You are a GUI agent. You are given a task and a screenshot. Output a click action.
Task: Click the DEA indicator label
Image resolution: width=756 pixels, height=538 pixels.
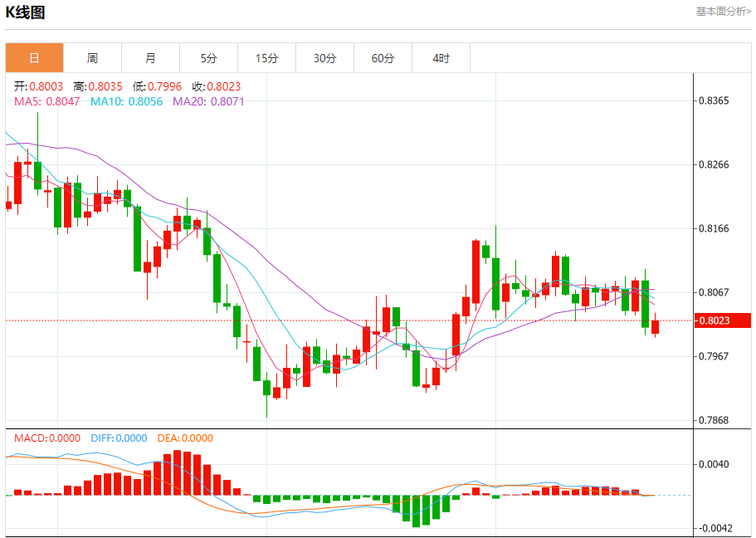pyautogui.click(x=185, y=438)
